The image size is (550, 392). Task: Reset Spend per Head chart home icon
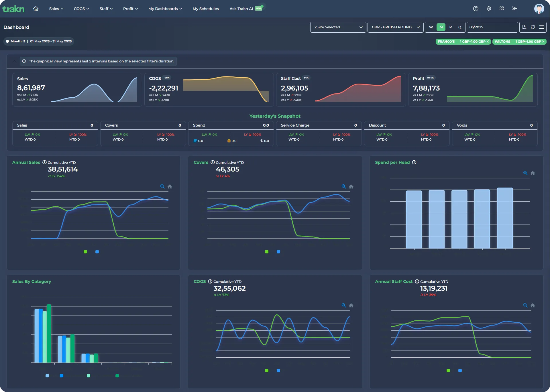[x=533, y=173]
